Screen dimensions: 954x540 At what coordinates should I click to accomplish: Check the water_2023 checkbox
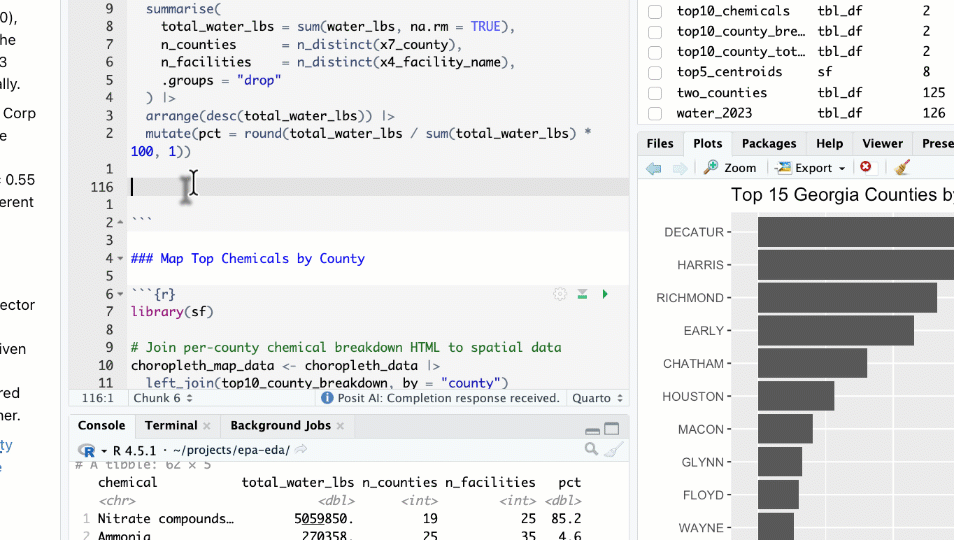coord(655,113)
